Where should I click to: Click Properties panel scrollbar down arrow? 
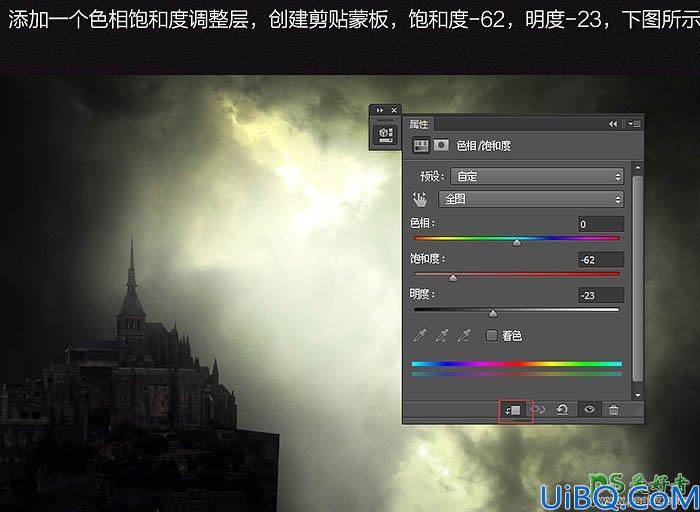point(638,395)
